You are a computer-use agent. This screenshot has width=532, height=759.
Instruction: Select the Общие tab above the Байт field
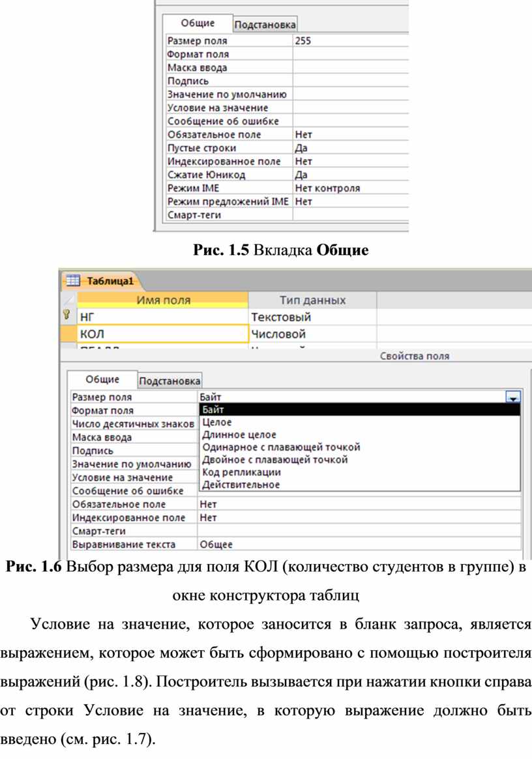[102, 379]
